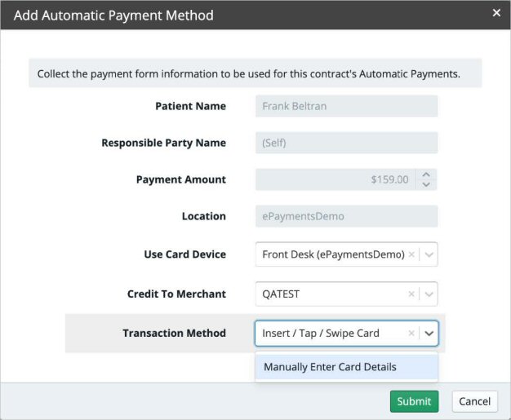Image resolution: width=511 pixels, height=420 pixels.
Task: Increase Payment Amount with up arrow
Action: coord(426,175)
